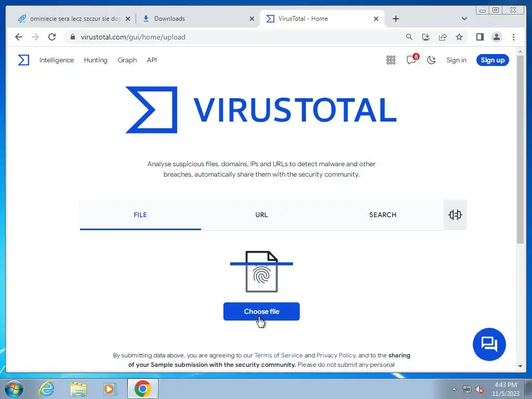
Task: Open the Graph menu item
Action: tap(127, 60)
